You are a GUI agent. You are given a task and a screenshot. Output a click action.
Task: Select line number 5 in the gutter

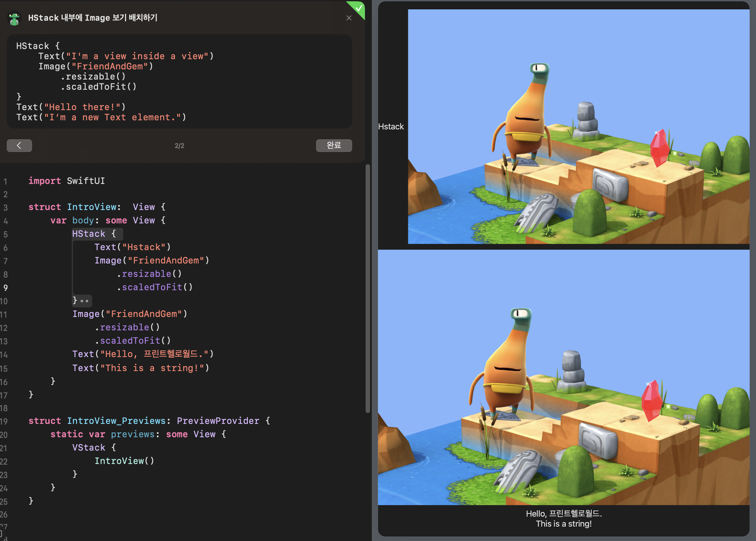5,235
